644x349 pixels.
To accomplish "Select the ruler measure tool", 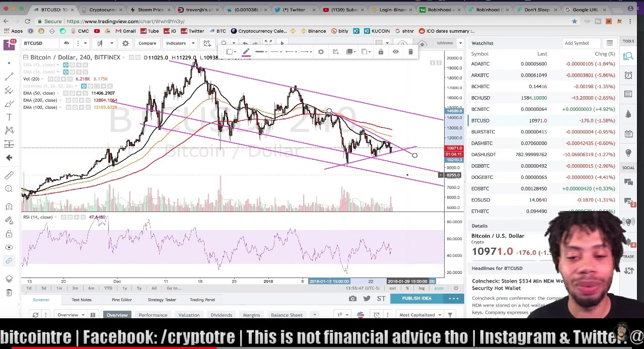I will pos(9,175).
